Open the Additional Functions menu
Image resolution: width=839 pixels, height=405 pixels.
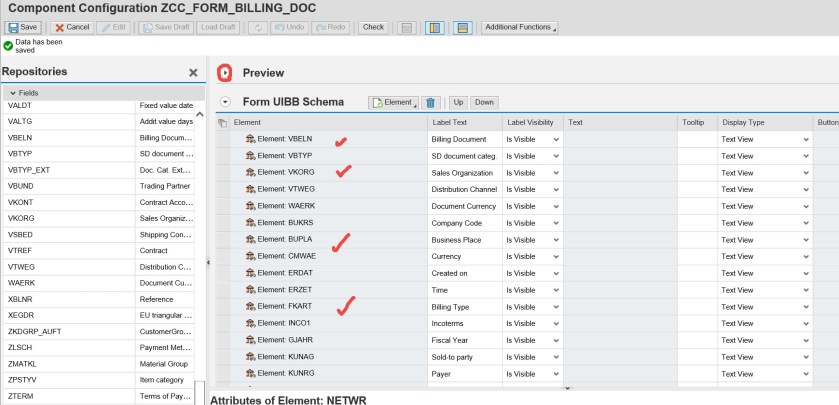tap(520, 27)
